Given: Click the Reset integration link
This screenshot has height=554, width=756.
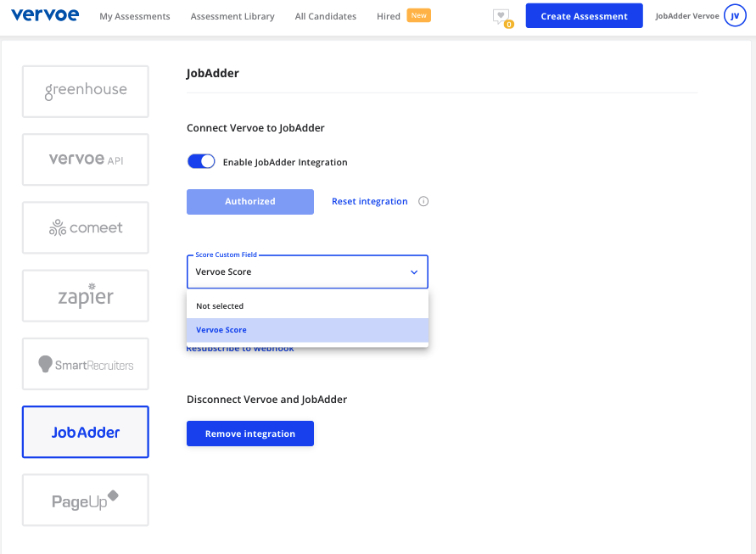Looking at the screenshot, I should (x=369, y=202).
